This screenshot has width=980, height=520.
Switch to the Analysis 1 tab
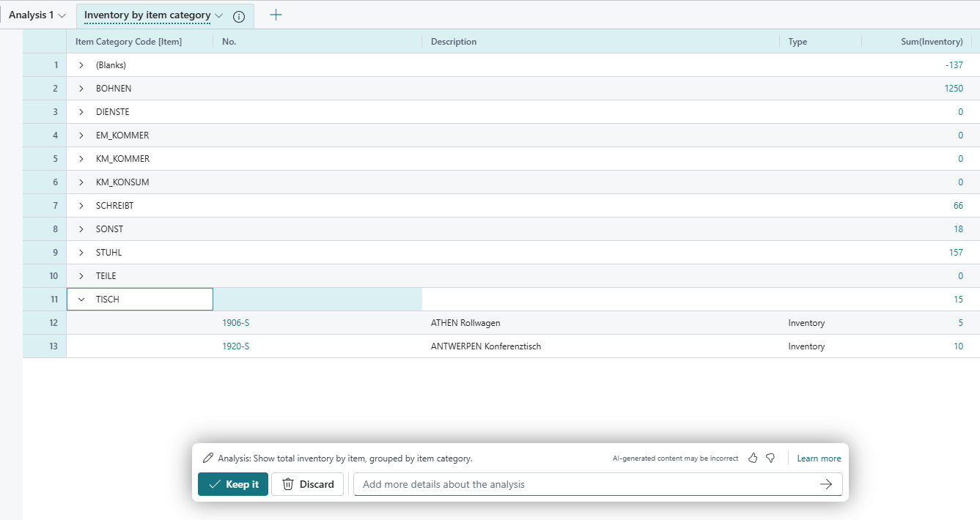click(x=31, y=15)
